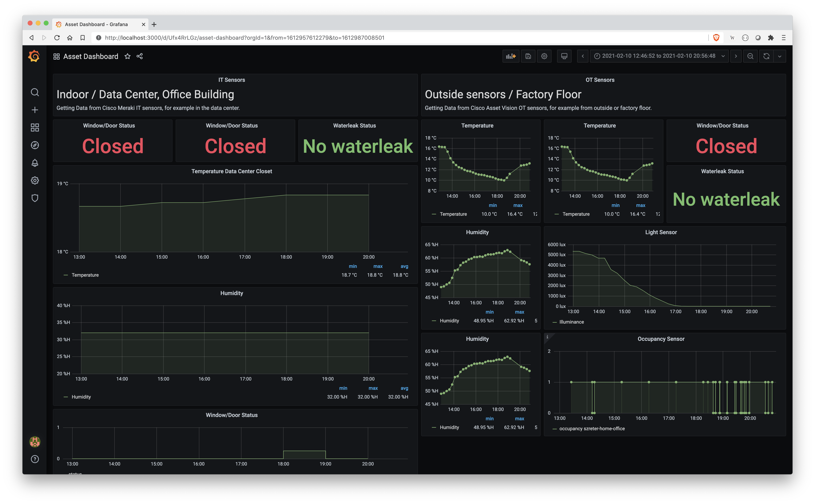Click the Add panel toolbar icon
This screenshot has width=815, height=504.
point(511,56)
